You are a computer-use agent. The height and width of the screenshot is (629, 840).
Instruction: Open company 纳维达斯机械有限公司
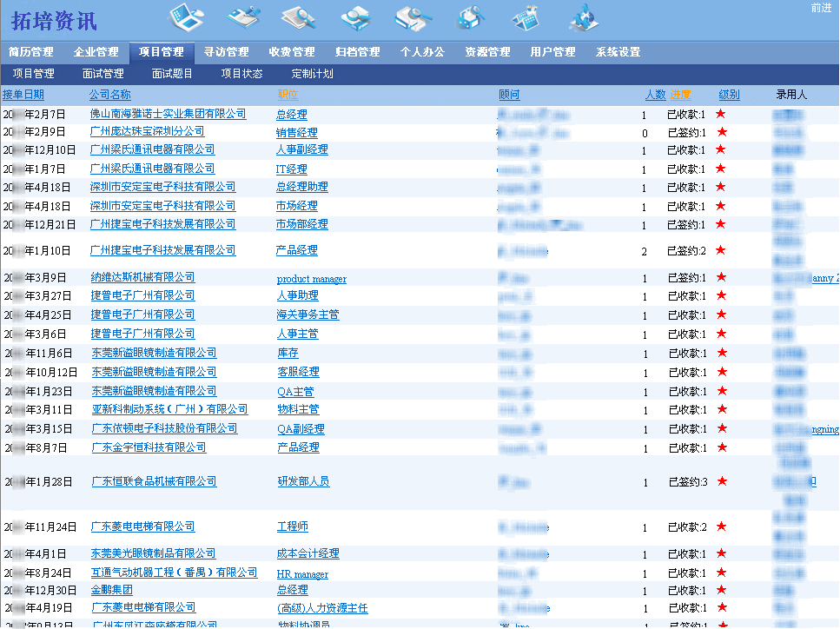(x=143, y=277)
